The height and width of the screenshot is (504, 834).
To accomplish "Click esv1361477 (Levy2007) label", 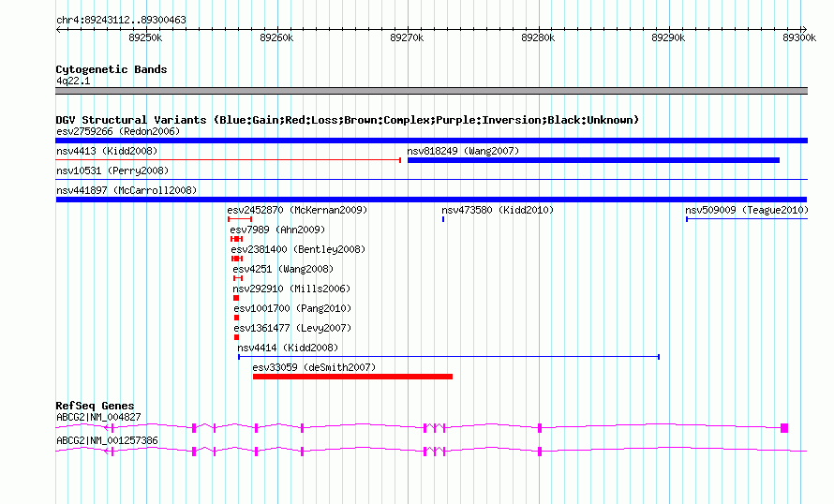I will [292, 328].
